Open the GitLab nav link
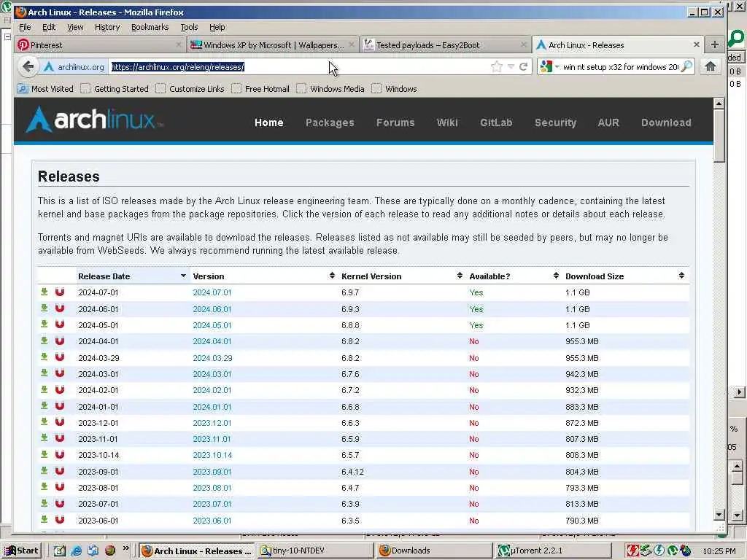 point(496,122)
